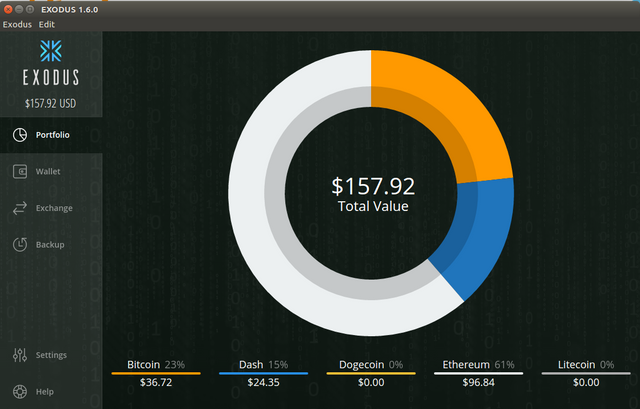The image size is (640, 409).
Task: Click the EXODUS 1.6.0 window title
Action: coord(69,9)
